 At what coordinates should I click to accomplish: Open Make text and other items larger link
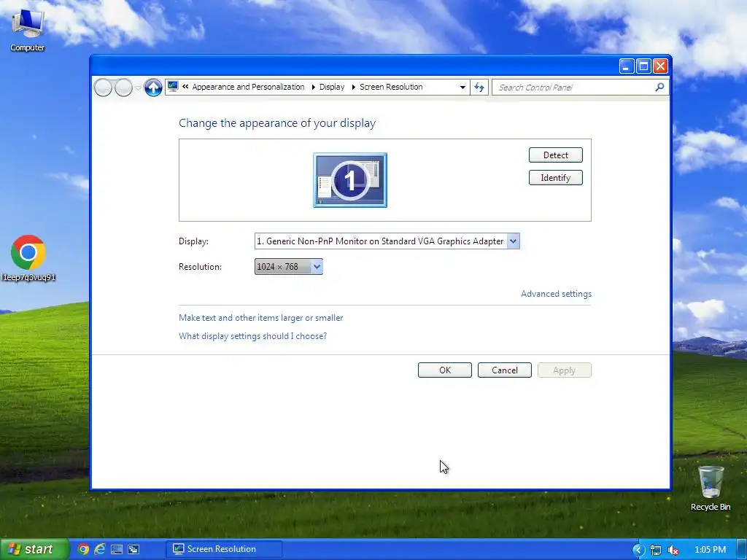click(260, 318)
